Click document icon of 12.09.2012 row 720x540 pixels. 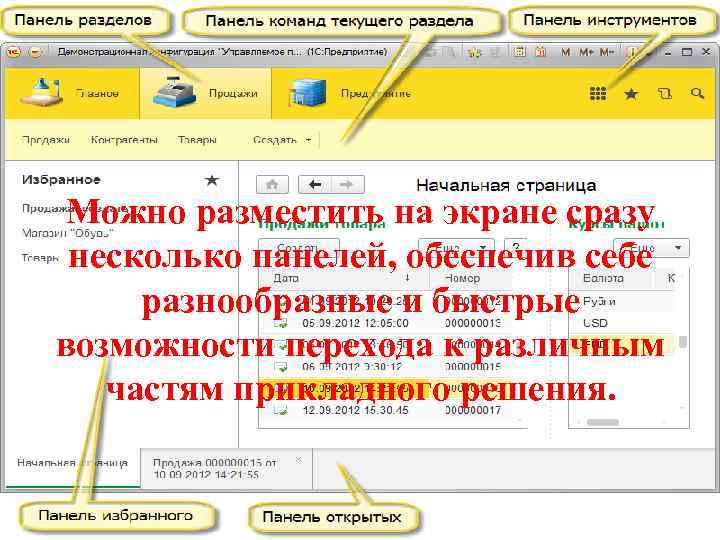coord(281,410)
